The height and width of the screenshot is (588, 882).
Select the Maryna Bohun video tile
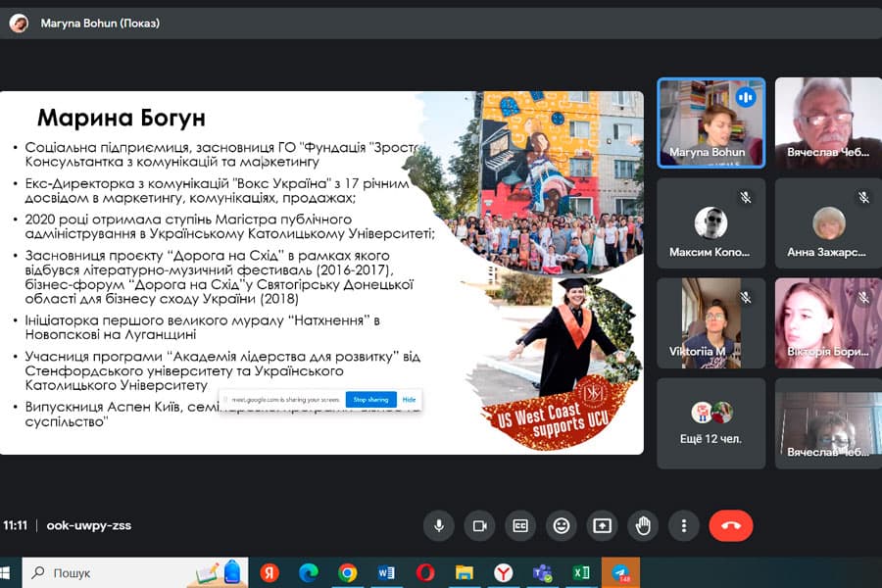[710, 122]
